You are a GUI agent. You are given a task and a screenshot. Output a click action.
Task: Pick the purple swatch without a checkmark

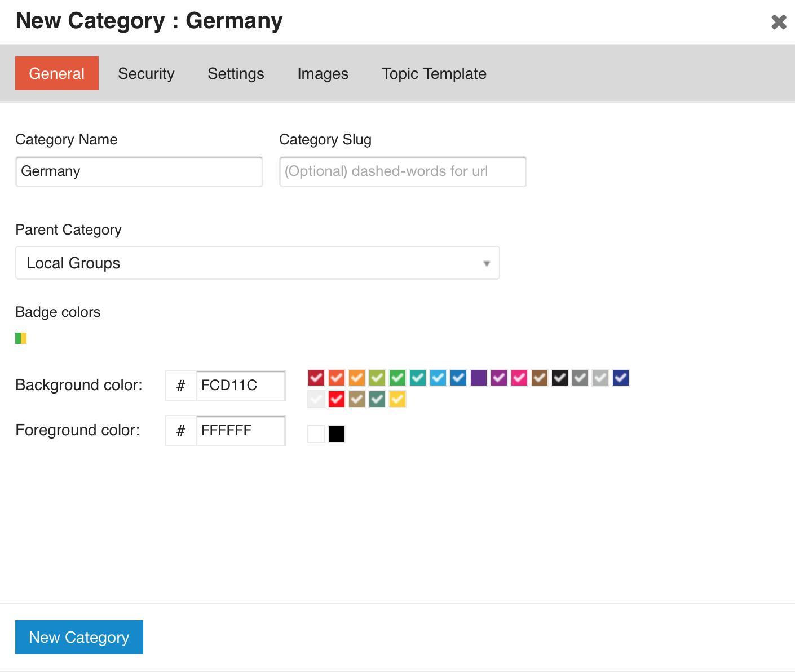point(479,378)
